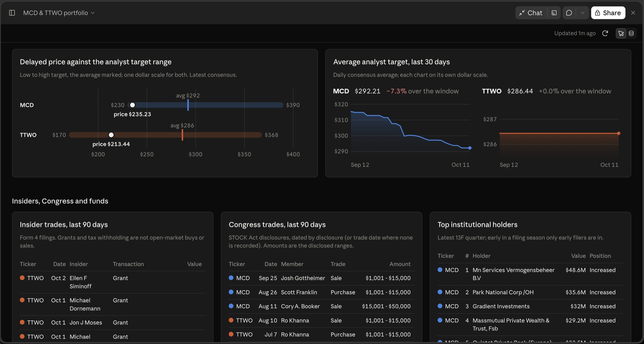The height and width of the screenshot is (344, 644).
Task: Select the Ellen F Siminoff grant row
Action: pyautogui.click(x=113, y=282)
